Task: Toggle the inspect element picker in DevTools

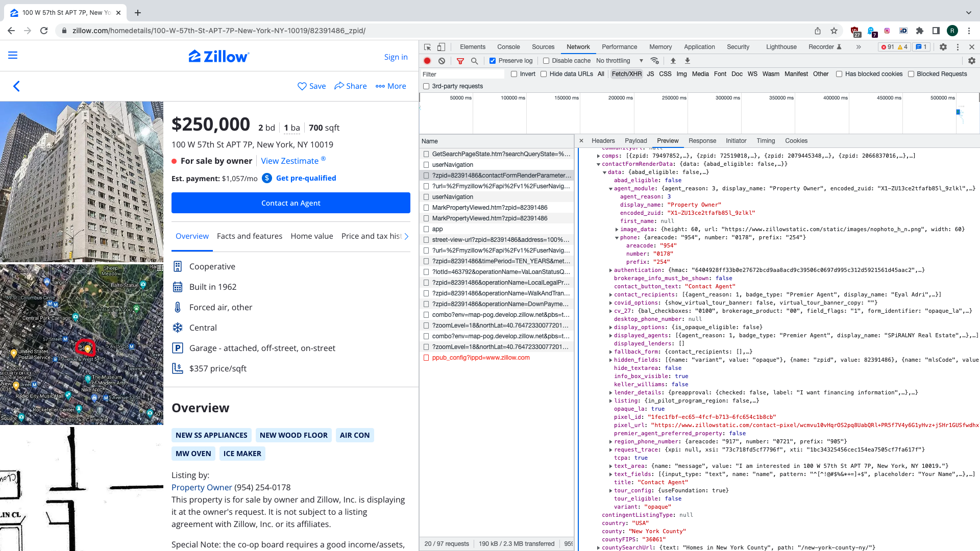Action: pyautogui.click(x=428, y=47)
